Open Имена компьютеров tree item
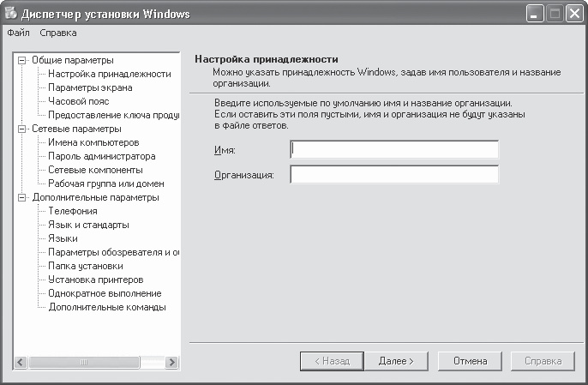Image resolution: width=588 pixels, height=385 pixels. [x=93, y=142]
